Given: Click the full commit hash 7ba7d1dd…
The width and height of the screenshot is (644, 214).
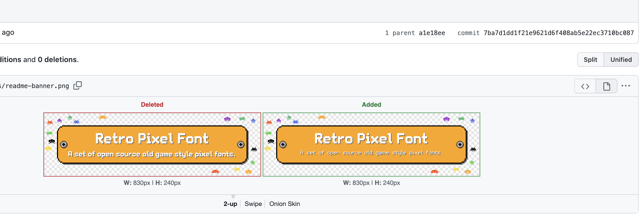Looking at the screenshot, I should click(559, 33).
